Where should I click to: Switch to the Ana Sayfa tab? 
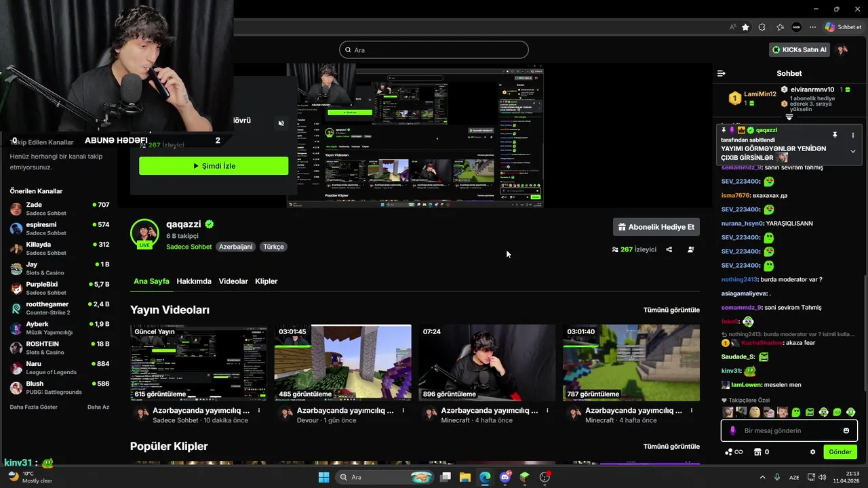click(x=151, y=281)
